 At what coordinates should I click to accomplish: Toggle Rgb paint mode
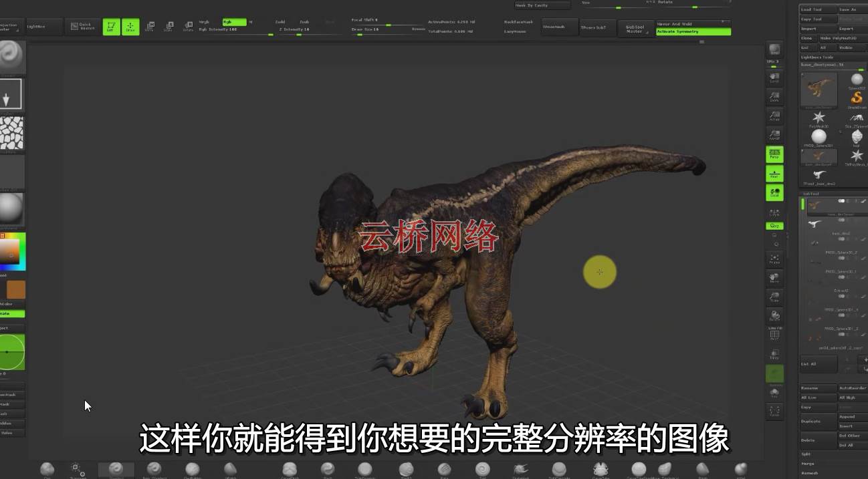click(234, 22)
